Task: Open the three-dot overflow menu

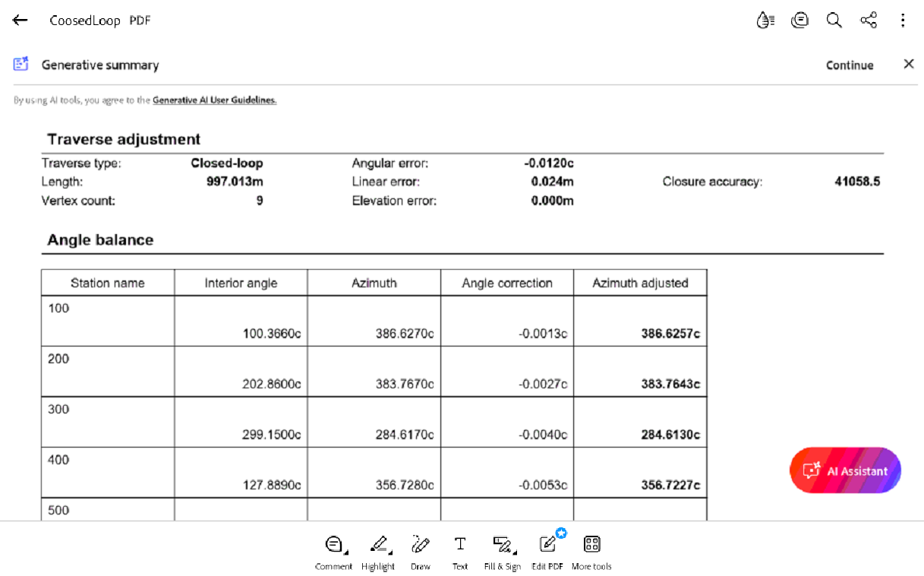Action: click(x=903, y=21)
